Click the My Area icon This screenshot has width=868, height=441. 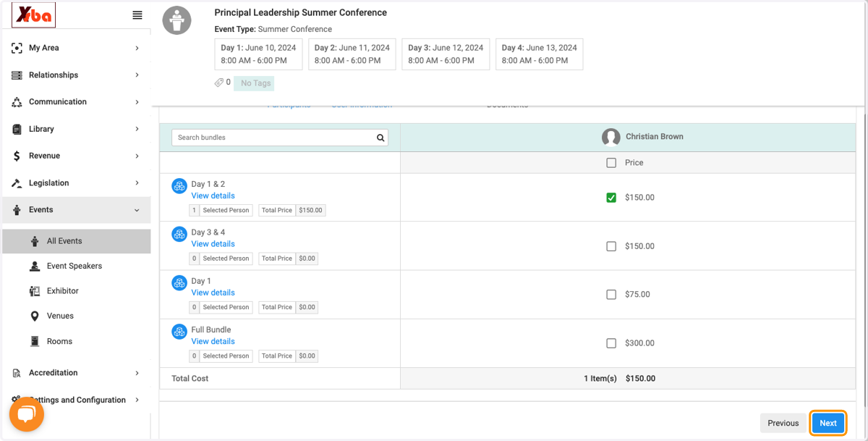(17, 48)
